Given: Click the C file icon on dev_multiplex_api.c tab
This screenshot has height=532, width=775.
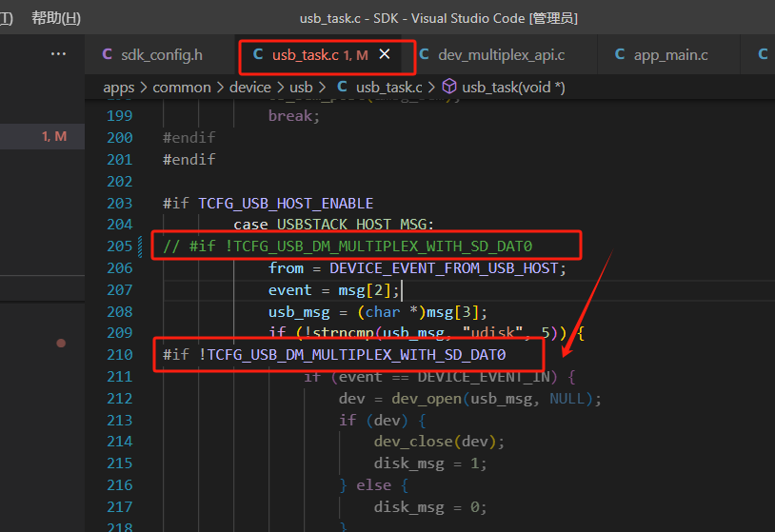Looking at the screenshot, I should click(424, 54).
